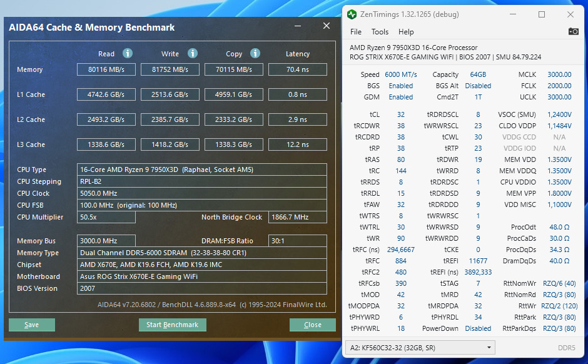Click MEM VPP value 1.8000V
The image size is (588, 364).
click(x=559, y=193)
